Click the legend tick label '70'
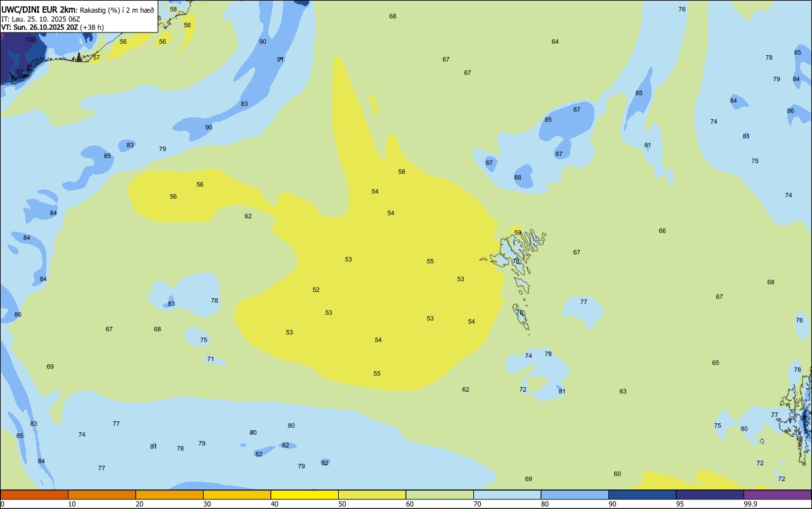Viewport: 812px width, 509px height. point(478,504)
